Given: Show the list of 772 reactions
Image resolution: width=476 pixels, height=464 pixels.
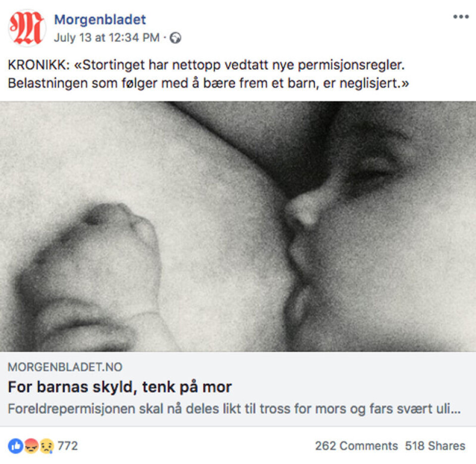Looking at the screenshot, I should tap(68, 446).
